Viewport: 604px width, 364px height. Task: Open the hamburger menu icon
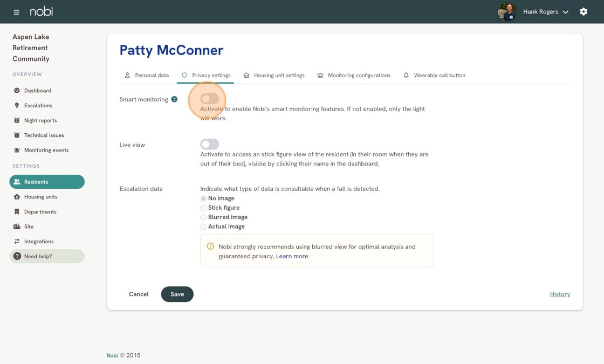click(x=16, y=12)
